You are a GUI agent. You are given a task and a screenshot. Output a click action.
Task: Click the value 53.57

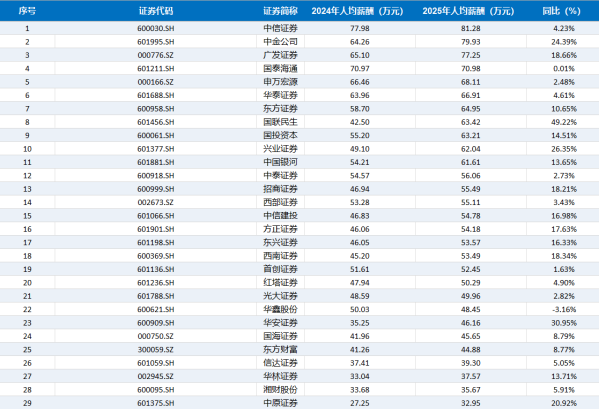[471, 242]
